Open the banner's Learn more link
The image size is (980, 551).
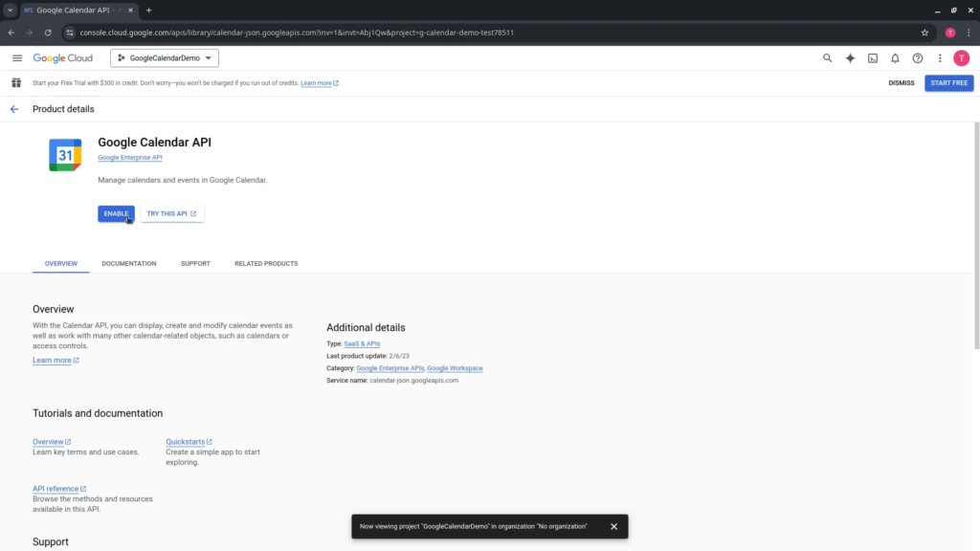pos(320,83)
